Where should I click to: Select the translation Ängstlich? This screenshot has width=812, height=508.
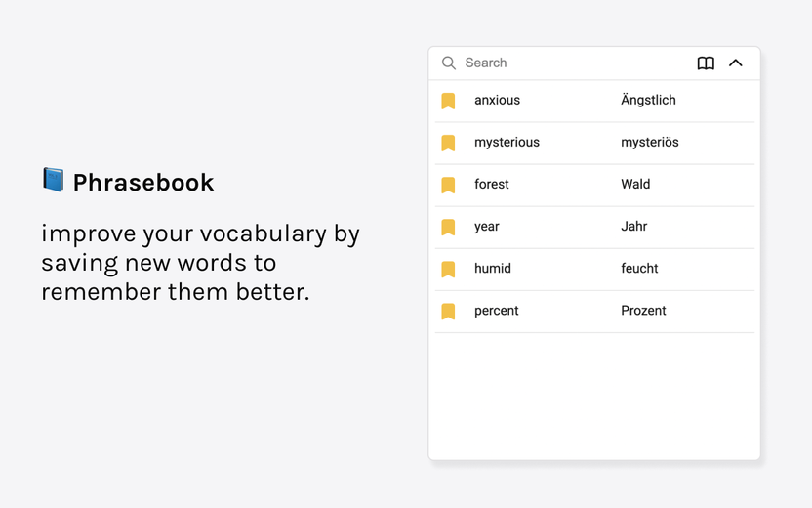point(648,100)
